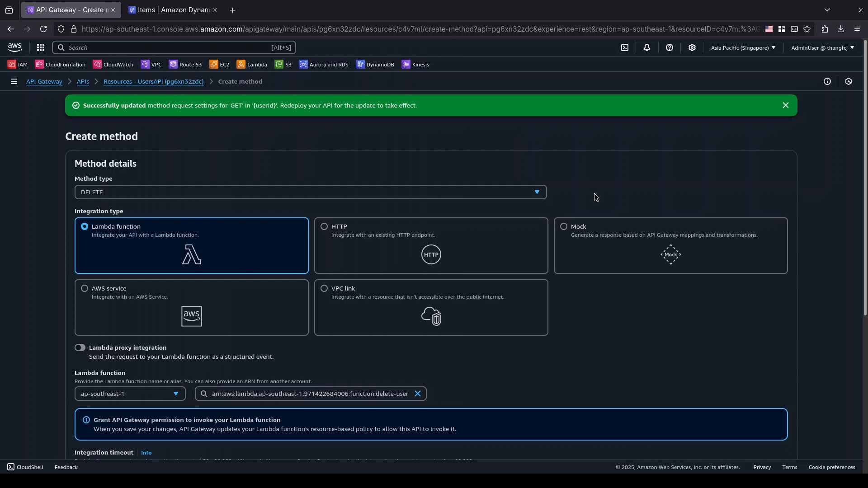Open the CloudWatch shortcut
Screen dimensions: 868x488
pos(113,65)
